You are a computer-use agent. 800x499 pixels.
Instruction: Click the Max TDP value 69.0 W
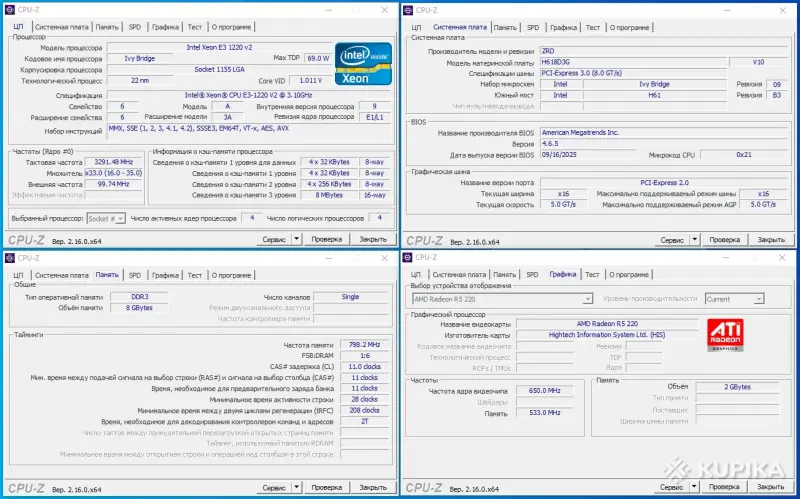[318, 58]
